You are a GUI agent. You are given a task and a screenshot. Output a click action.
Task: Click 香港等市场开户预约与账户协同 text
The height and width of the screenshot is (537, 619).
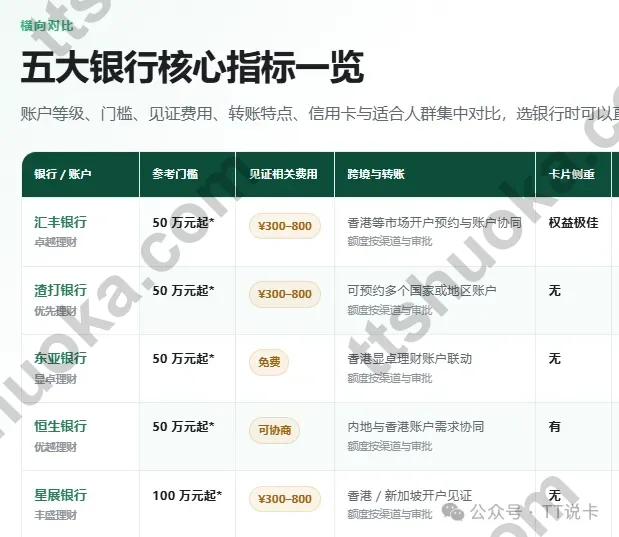434,223
